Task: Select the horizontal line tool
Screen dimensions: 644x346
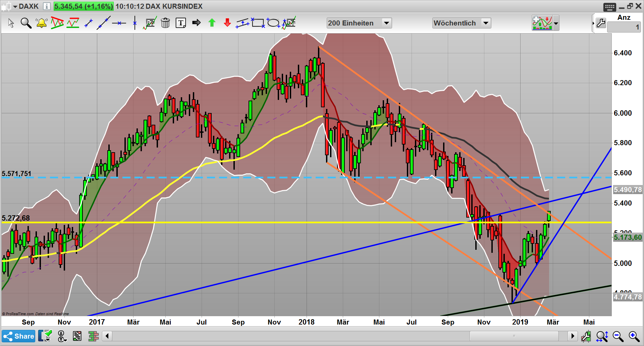Action: (119, 23)
